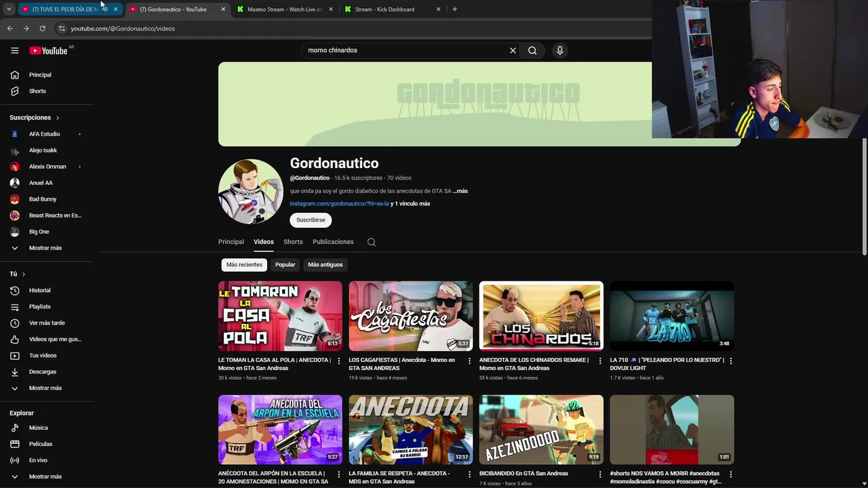Open options menu for CHINARDOS REMAKE video
868x488 pixels.
pos(599,361)
